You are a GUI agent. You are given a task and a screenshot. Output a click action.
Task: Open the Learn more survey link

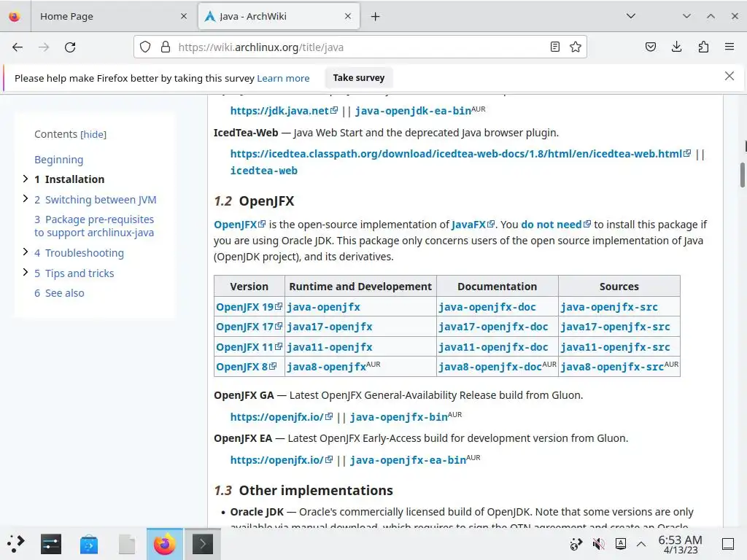(283, 78)
